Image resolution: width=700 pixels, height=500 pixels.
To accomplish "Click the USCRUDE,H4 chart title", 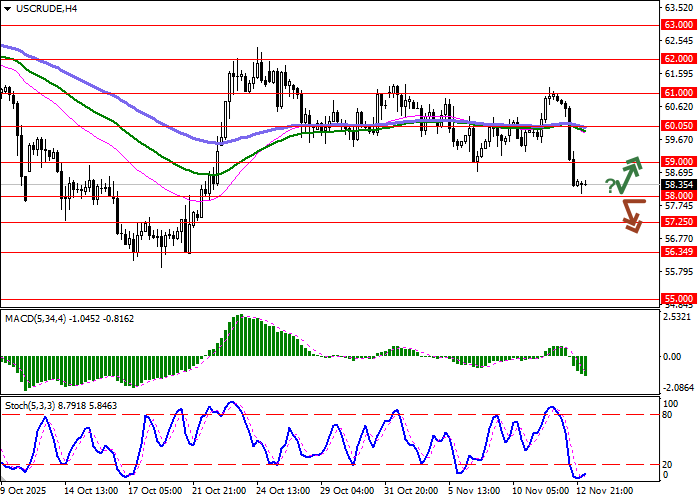I will coord(42,9).
